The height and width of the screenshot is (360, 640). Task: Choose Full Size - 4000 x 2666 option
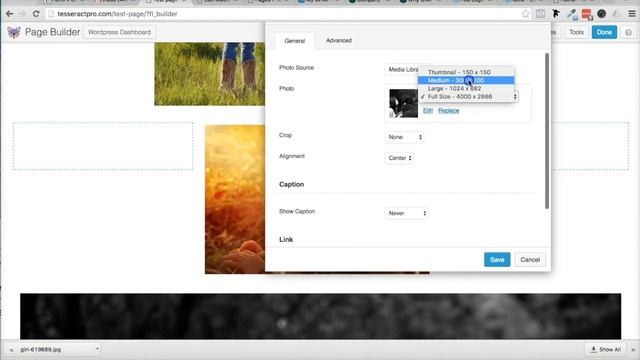466,97
